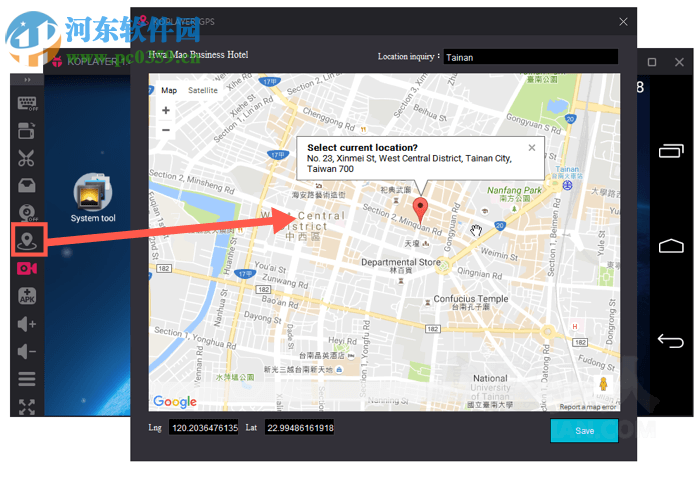Image resolution: width=700 pixels, height=477 pixels.
Task: Open the screen rotate tool in sidebar
Action: click(x=26, y=131)
